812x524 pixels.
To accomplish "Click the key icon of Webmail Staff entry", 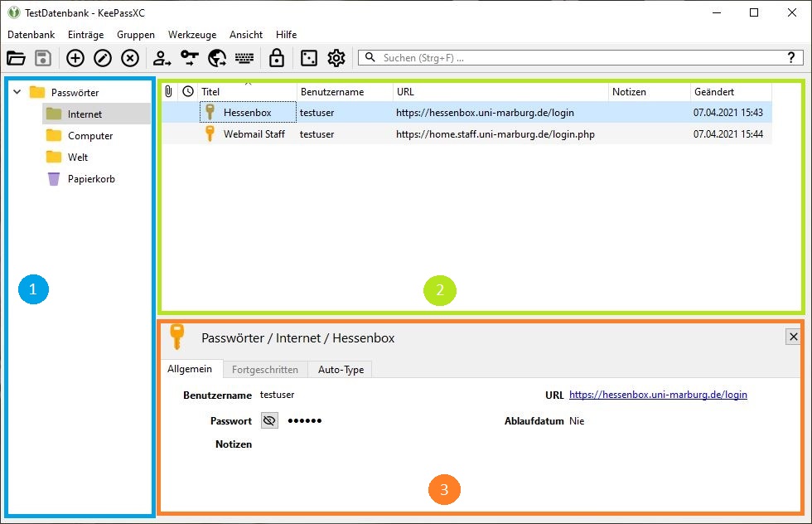I will point(210,133).
